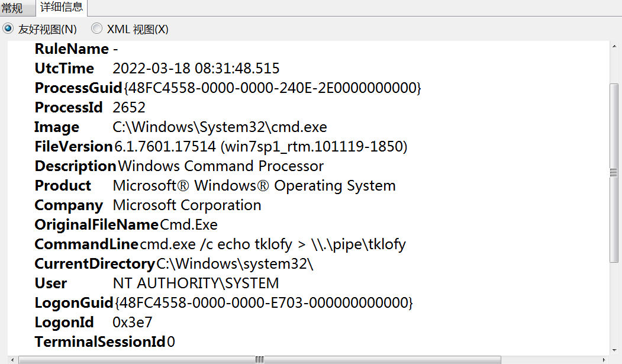Click the horizontal scrollbar at the bottom
Screen dimensions: 622x364
(x=258, y=359)
